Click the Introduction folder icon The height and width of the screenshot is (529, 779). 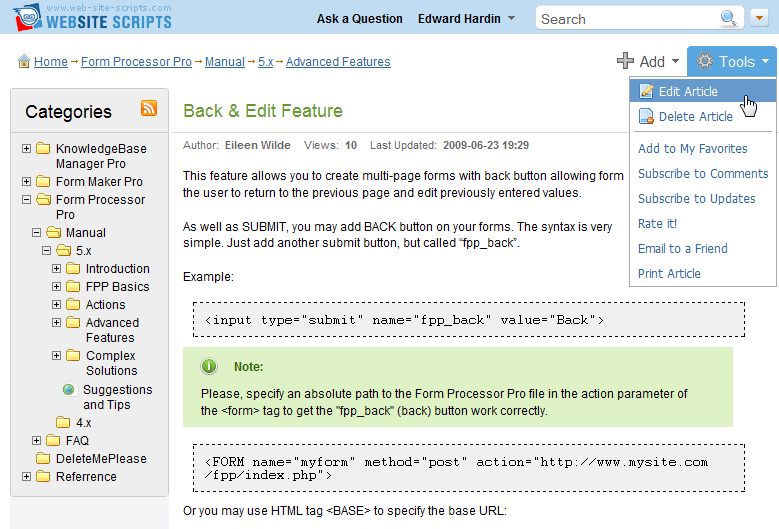[73, 268]
